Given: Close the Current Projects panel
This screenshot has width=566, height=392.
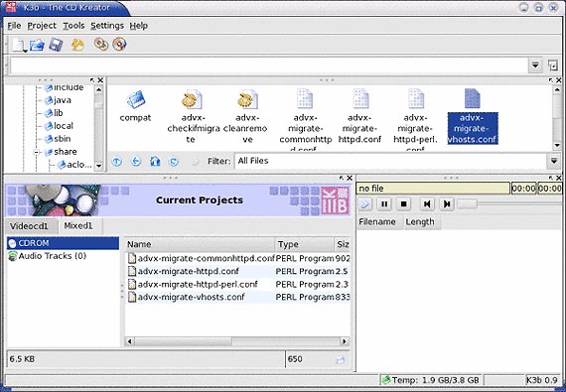Looking at the screenshot, I should pos(350,179).
